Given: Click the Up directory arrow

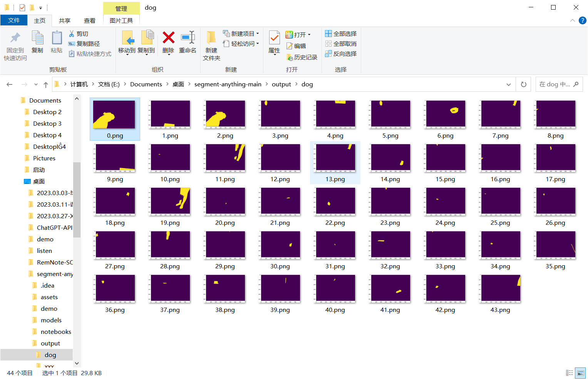Looking at the screenshot, I should [x=46, y=84].
